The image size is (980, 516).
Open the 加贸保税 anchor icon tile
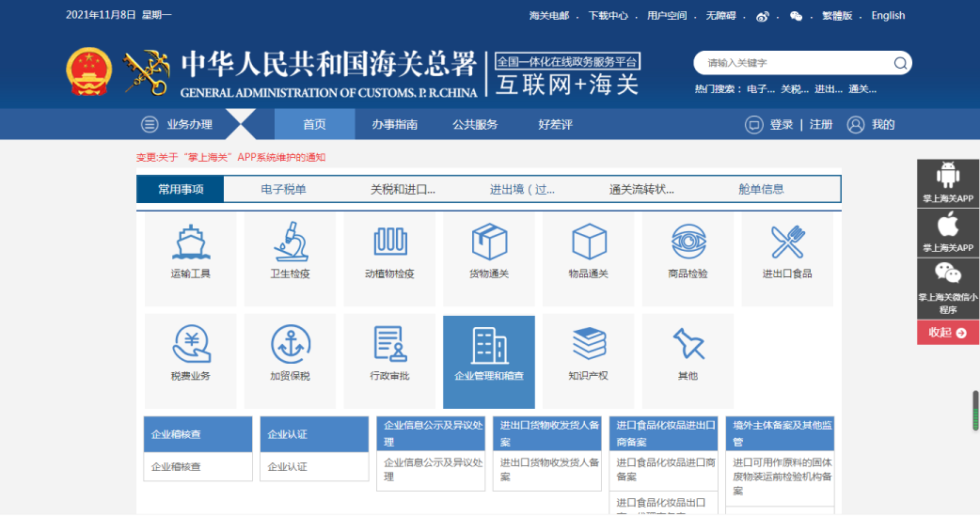(290, 345)
